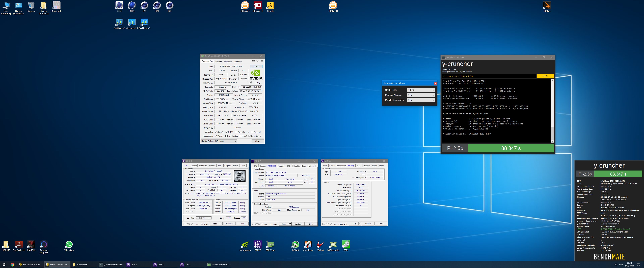The image size is (644, 268).
Task: Expand Tools arrow in CPU-Z Mainboard window
Action: [x=290, y=224]
